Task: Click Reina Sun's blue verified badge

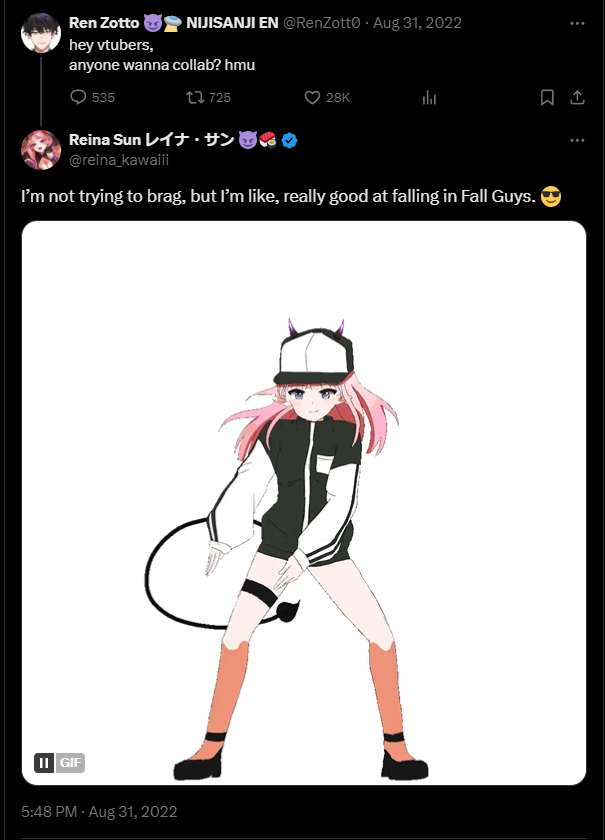Action: tap(289, 140)
